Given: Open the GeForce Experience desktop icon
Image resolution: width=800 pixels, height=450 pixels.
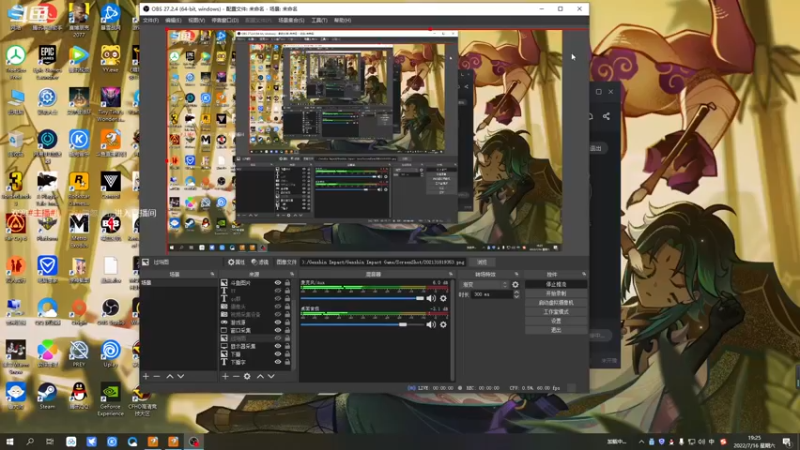Looking at the screenshot, I should (x=110, y=399).
